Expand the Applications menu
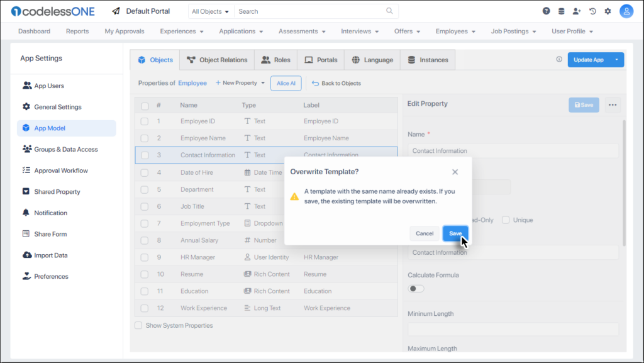The height and width of the screenshot is (363, 644). (241, 31)
